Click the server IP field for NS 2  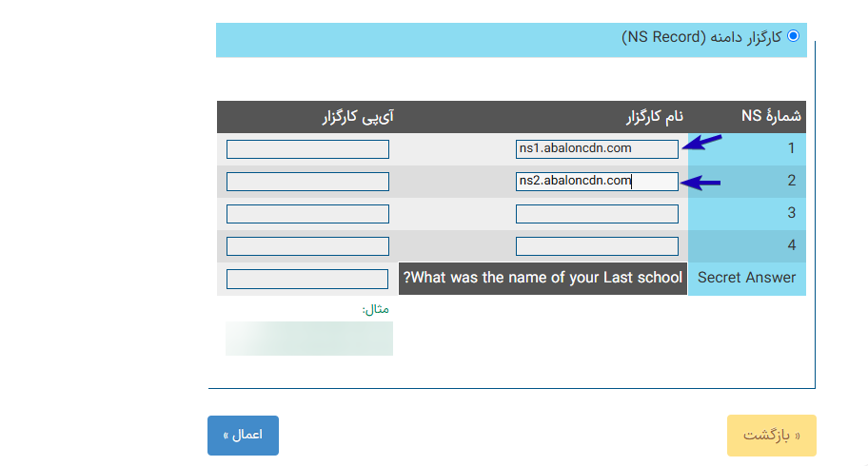(x=307, y=182)
